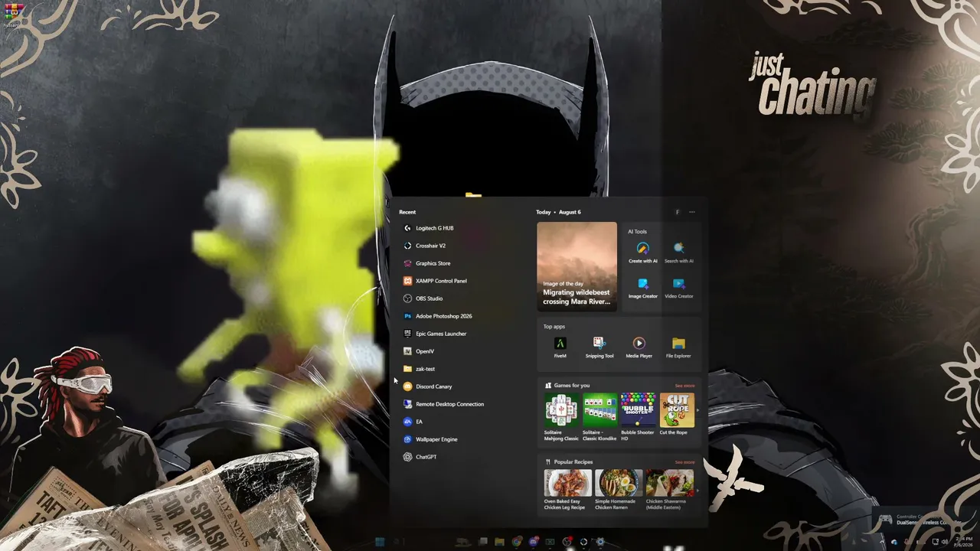Viewport: 980px width, 551px height.
Task: Open Snipping Tool from Top apps
Action: coord(599,347)
